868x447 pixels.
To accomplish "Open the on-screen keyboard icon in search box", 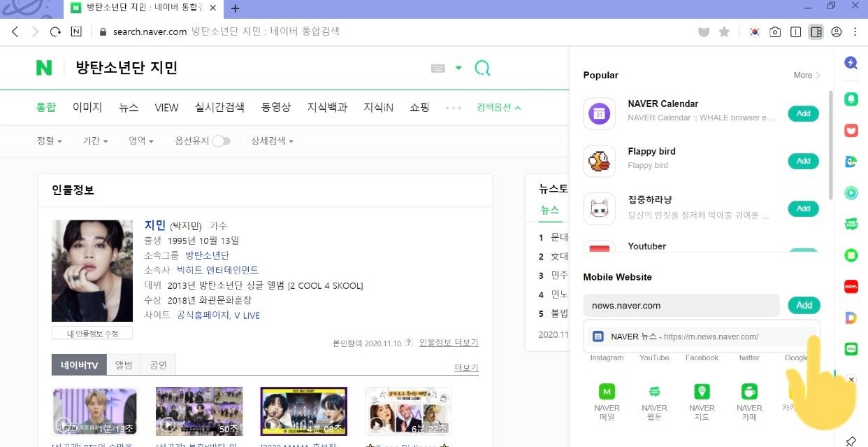I will (x=438, y=68).
